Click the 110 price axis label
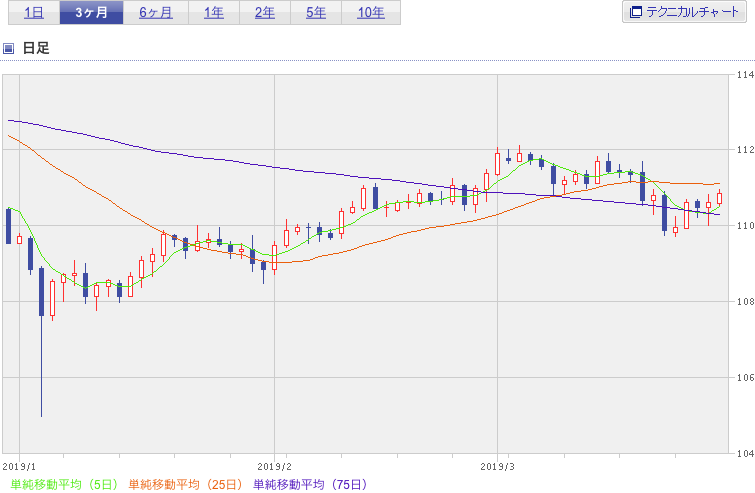The width and height of the screenshot is (755, 493). (x=745, y=226)
